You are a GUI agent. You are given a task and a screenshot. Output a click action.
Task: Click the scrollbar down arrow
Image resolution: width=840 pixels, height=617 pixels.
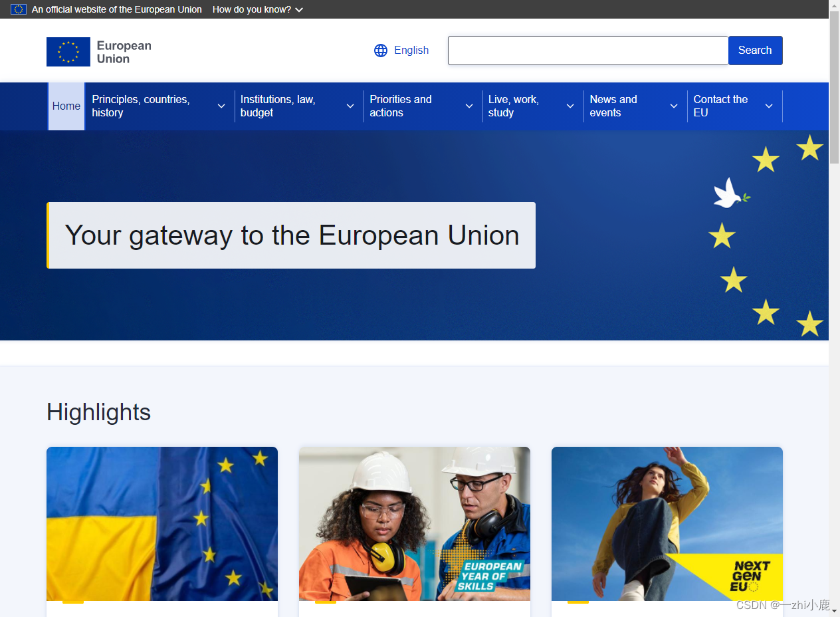coord(834,611)
